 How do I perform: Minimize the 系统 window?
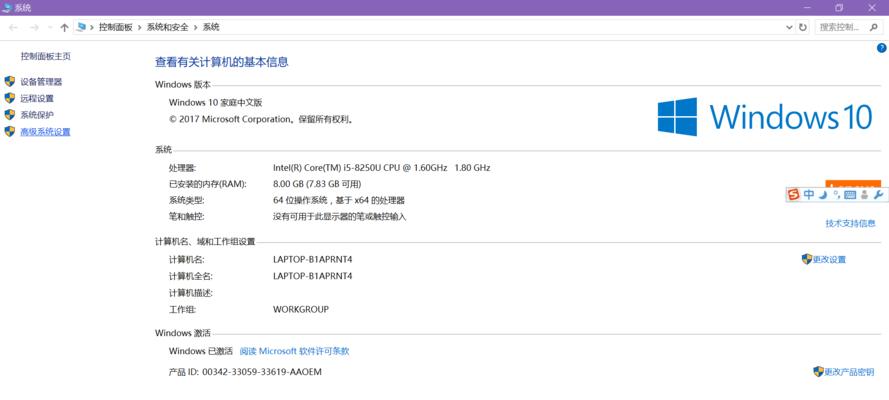coord(807,7)
